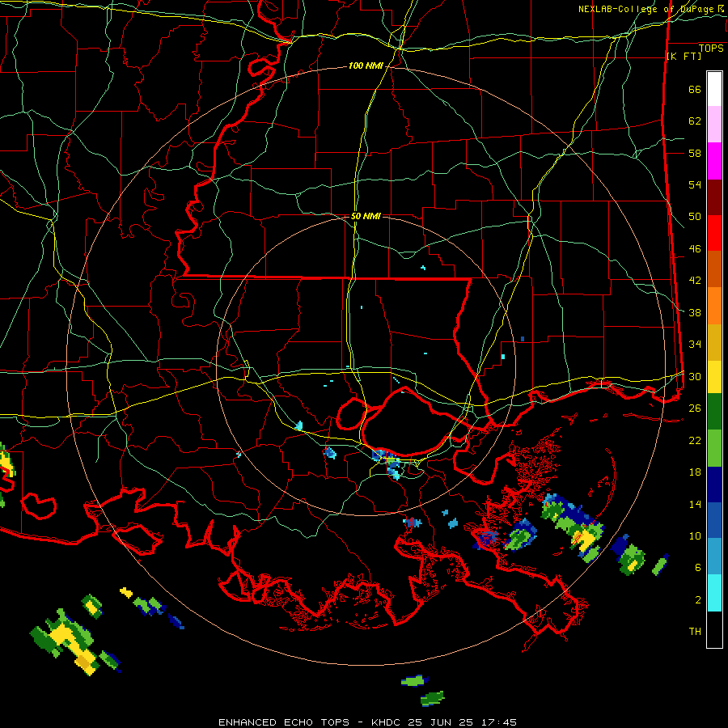Click the yellow legend swatch
Viewport: 728px width, 728px height.
click(714, 377)
